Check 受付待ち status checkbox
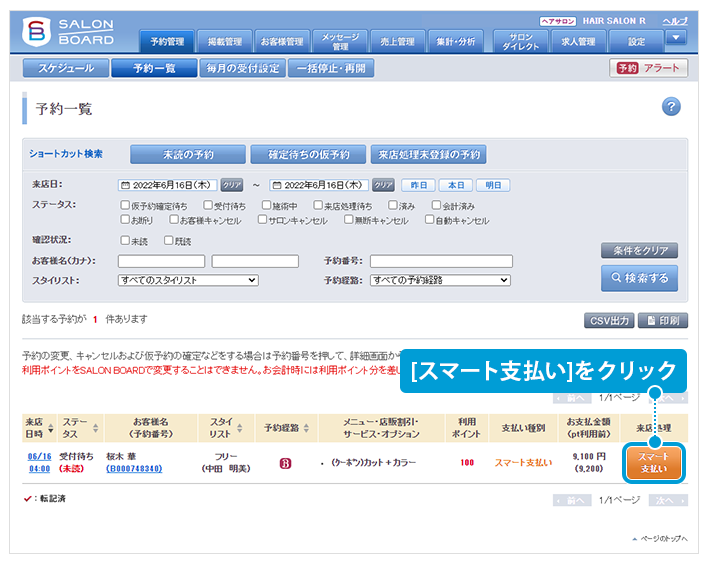The width and height of the screenshot is (710, 563). point(208,205)
